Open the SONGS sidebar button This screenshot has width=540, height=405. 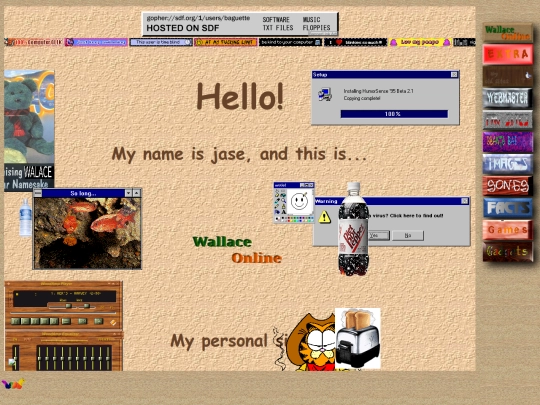pos(508,186)
